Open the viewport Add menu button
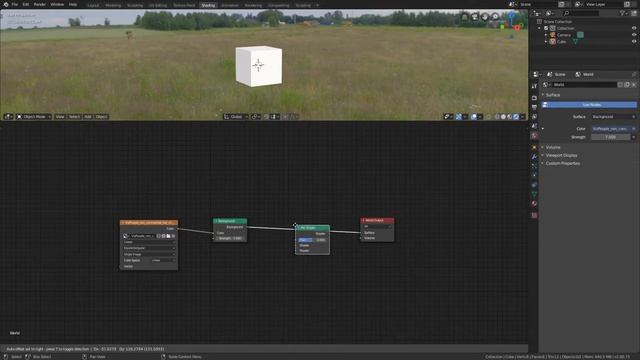This screenshot has width=640, height=360. (x=88, y=117)
